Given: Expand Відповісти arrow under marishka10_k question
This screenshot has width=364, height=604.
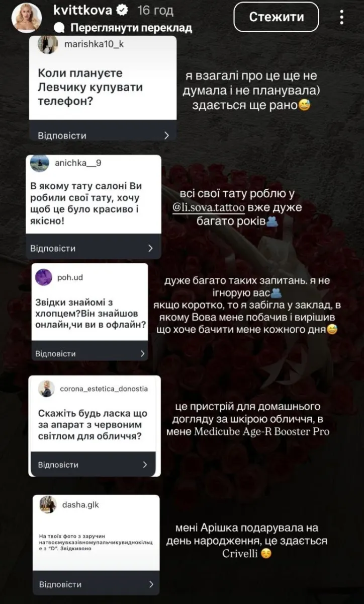Looking at the screenshot, I should [x=166, y=135].
